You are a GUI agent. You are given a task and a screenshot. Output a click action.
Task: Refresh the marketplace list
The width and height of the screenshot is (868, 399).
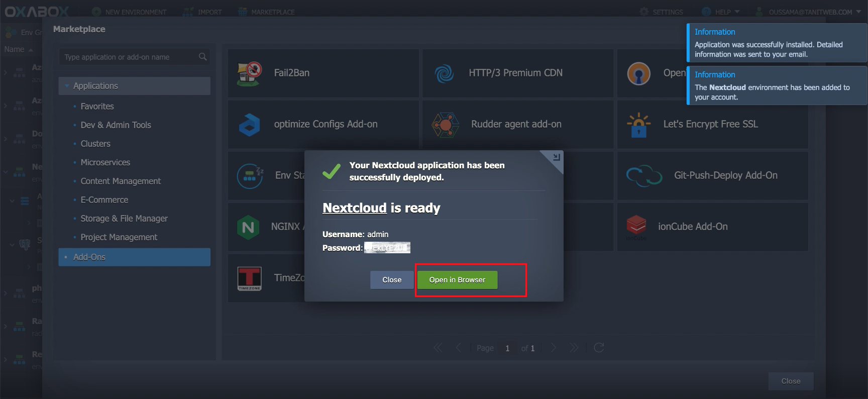(x=599, y=348)
